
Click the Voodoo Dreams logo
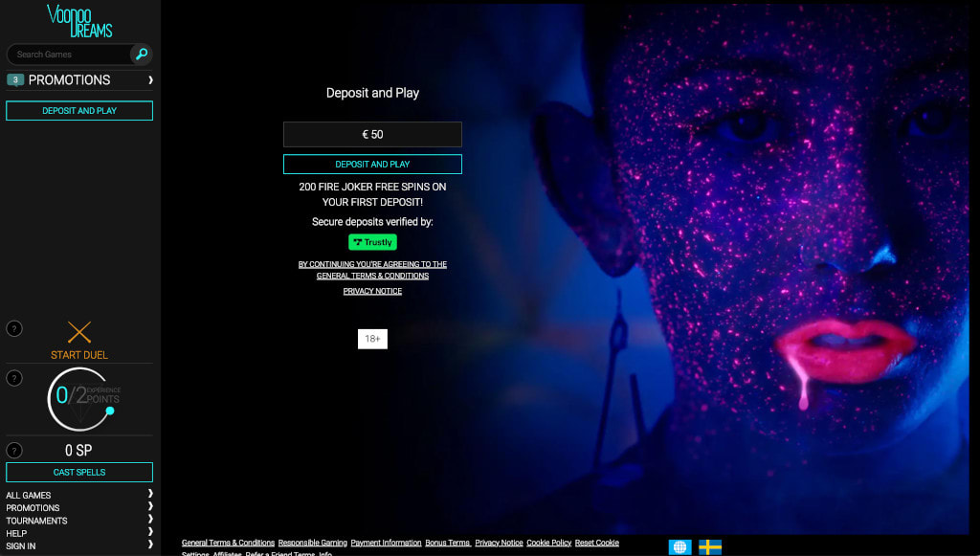(x=79, y=21)
